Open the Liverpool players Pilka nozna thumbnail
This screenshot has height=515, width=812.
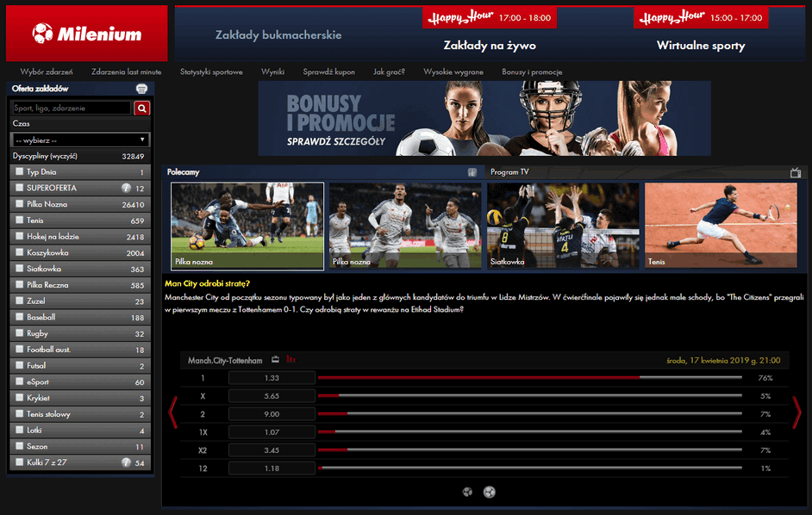[x=405, y=225]
